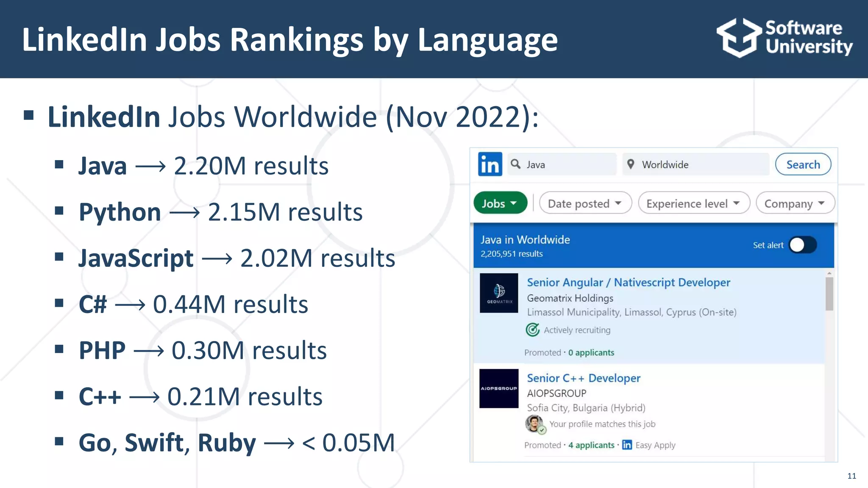Open the Company filter dropdown
Viewport: 868px width, 488px height.
click(x=795, y=203)
